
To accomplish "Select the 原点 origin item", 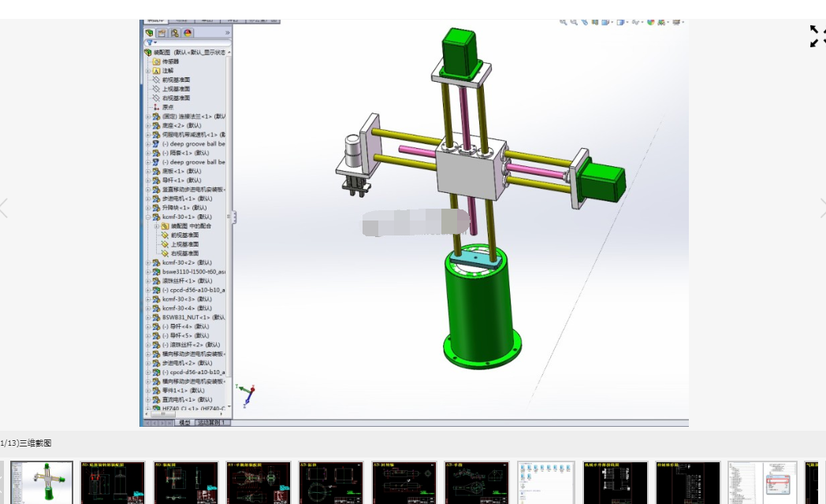I will coord(168,107).
